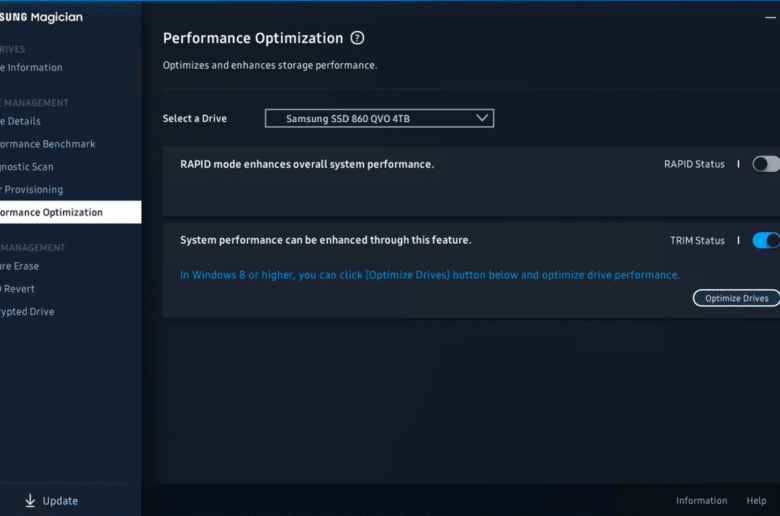Open PSID Revert in the sidebar

coord(17,289)
